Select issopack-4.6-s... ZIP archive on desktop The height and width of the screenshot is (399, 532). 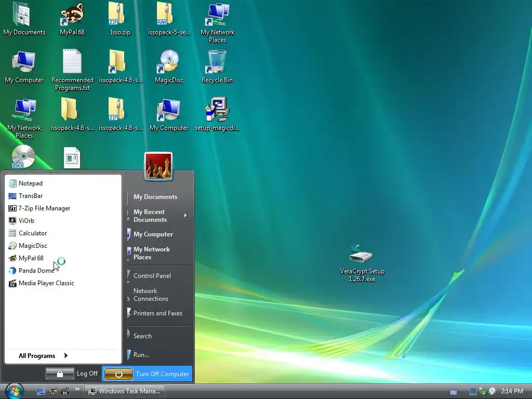point(120,114)
